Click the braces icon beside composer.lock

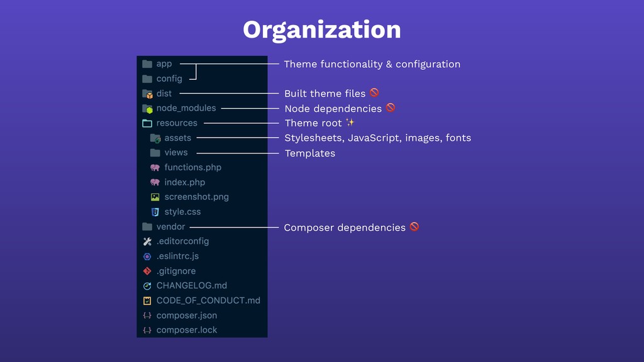pyautogui.click(x=147, y=331)
